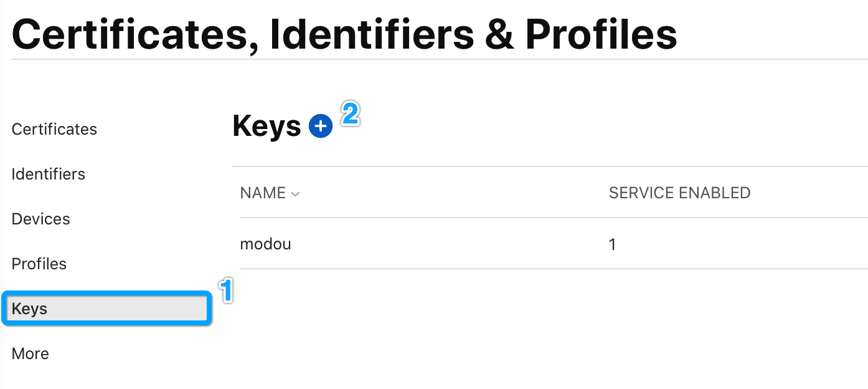
Task: Click the bold Keys heading above the table
Action: coord(267,127)
